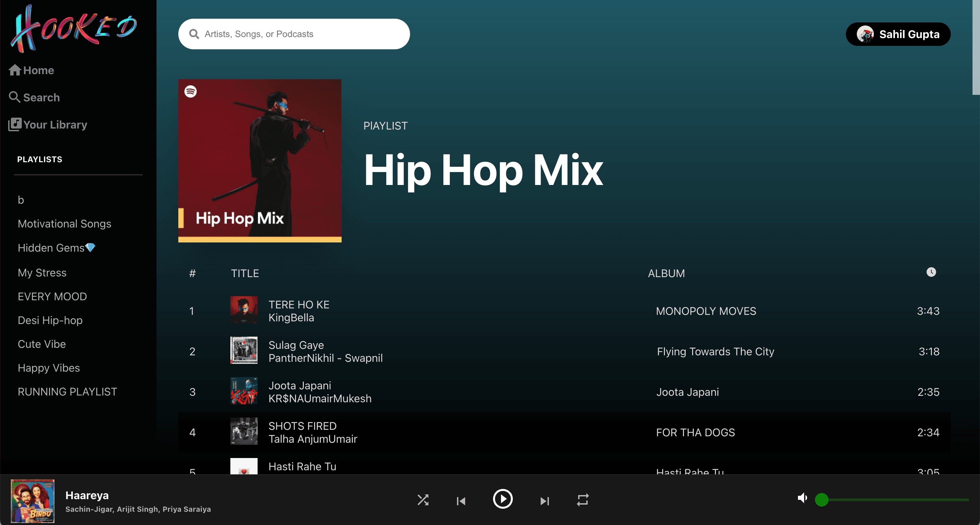The width and height of the screenshot is (980, 525).
Task: Click album FOR THA DOGS
Action: pyautogui.click(x=696, y=433)
